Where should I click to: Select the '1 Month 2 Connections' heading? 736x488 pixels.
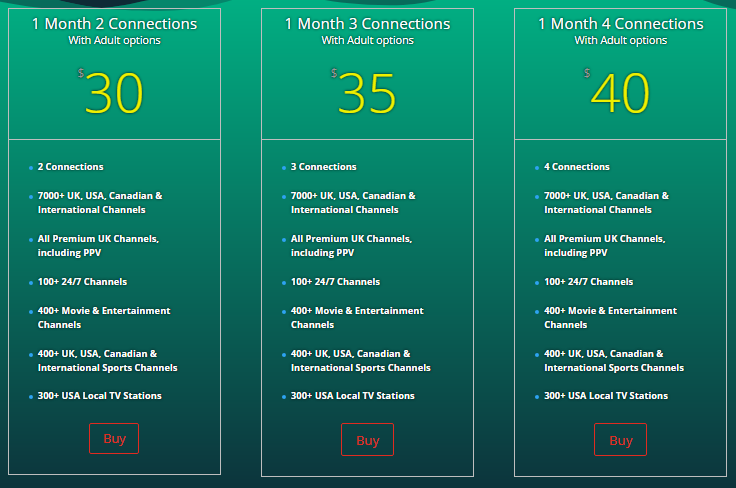[x=115, y=23]
